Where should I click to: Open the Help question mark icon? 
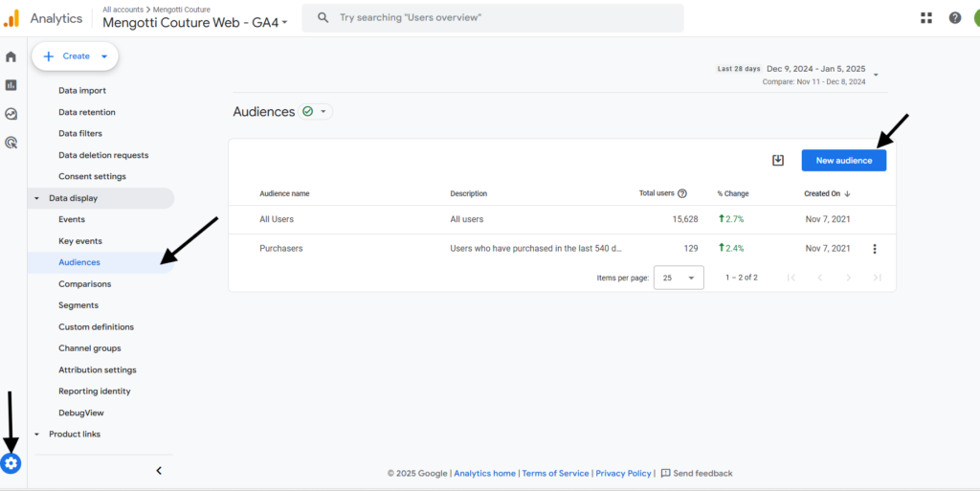pyautogui.click(x=955, y=18)
